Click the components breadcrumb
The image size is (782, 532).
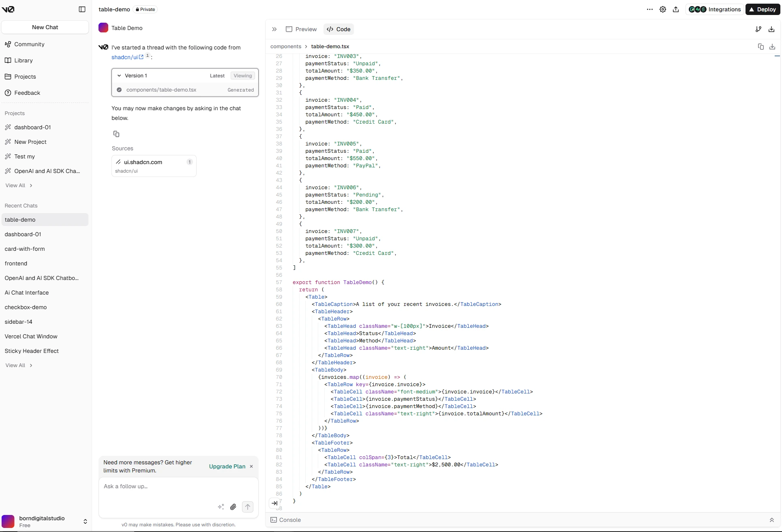click(286, 47)
